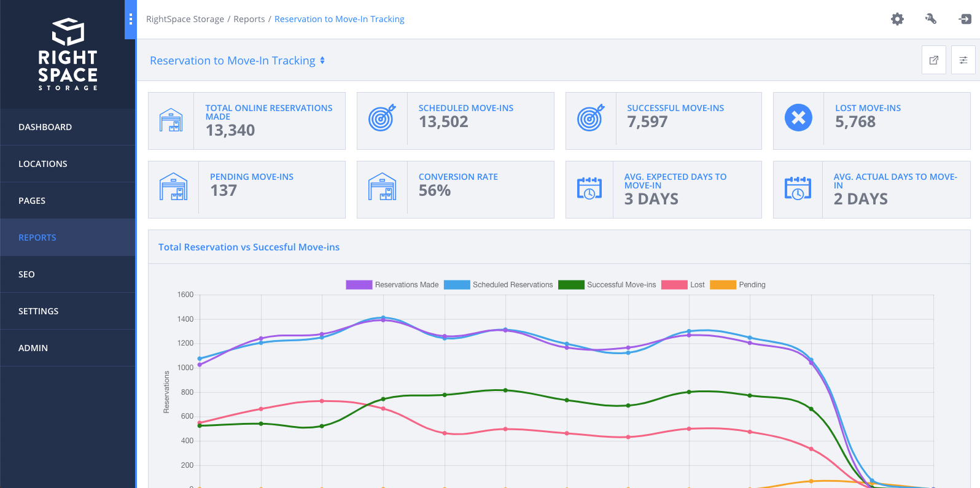The height and width of the screenshot is (488, 980).
Task: Click the Reports breadcrumb link
Action: pyautogui.click(x=249, y=19)
